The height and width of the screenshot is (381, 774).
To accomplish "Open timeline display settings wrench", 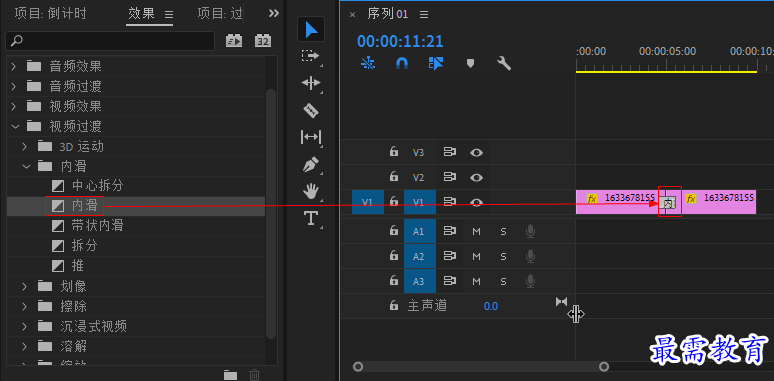I will pyautogui.click(x=504, y=63).
